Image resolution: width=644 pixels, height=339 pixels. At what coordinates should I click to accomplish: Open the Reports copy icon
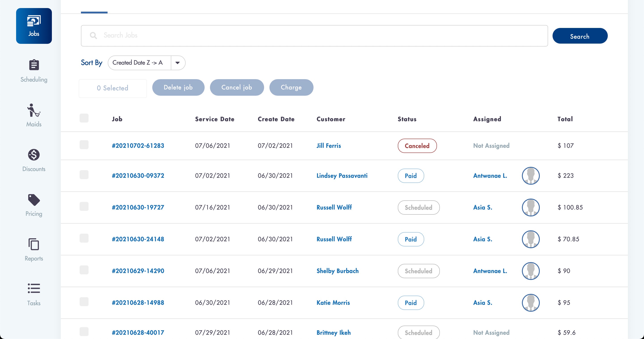[34, 244]
